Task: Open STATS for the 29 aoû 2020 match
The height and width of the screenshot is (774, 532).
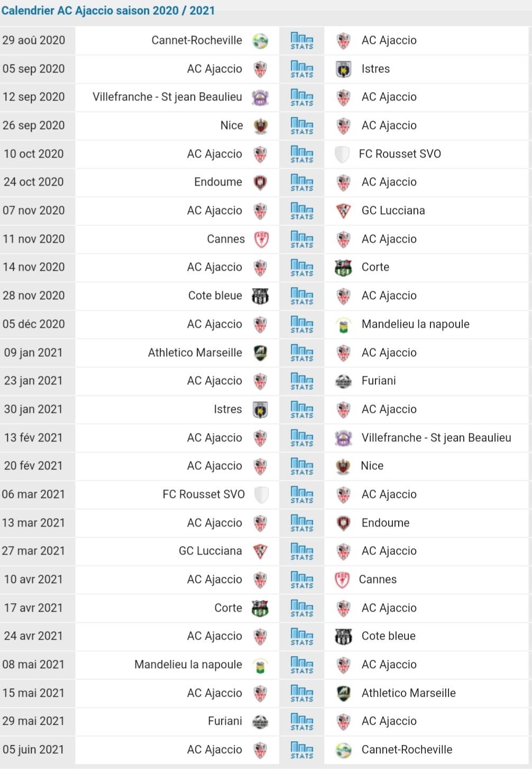Action: pyautogui.click(x=301, y=40)
